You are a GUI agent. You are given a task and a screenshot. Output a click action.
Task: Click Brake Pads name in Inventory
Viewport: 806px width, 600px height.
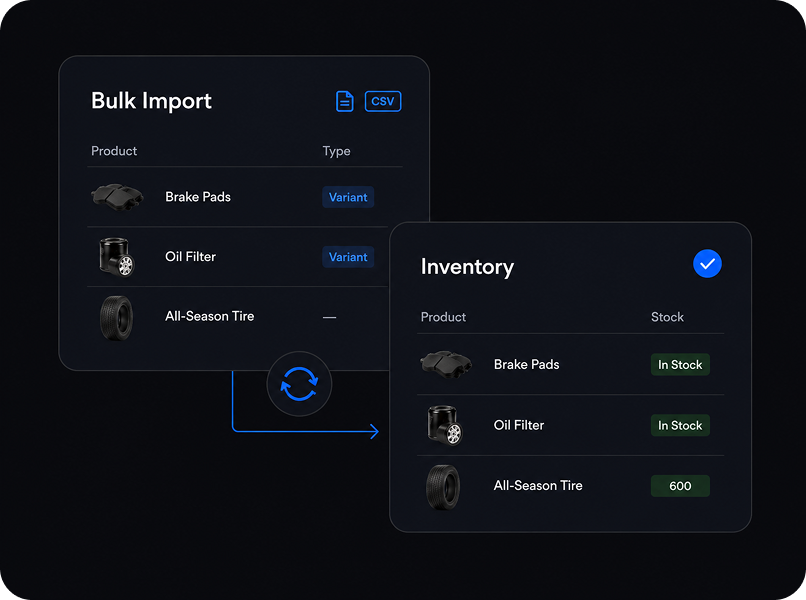[526, 365]
